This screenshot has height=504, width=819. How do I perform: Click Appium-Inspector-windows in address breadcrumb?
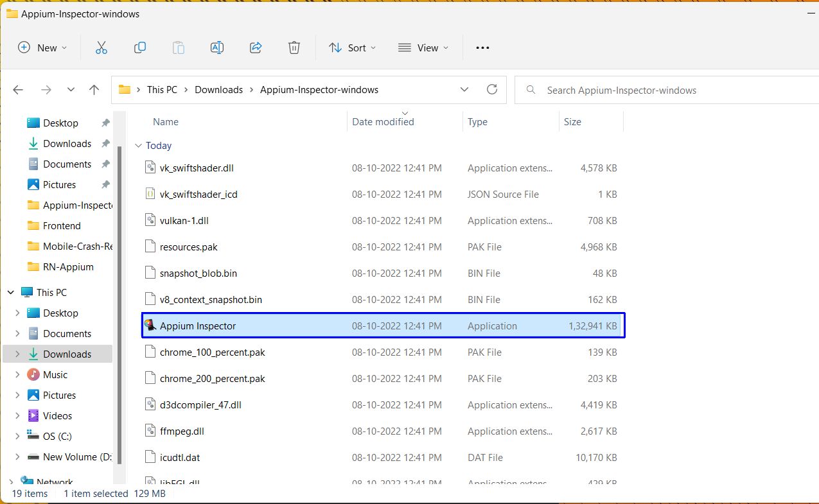(x=319, y=90)
